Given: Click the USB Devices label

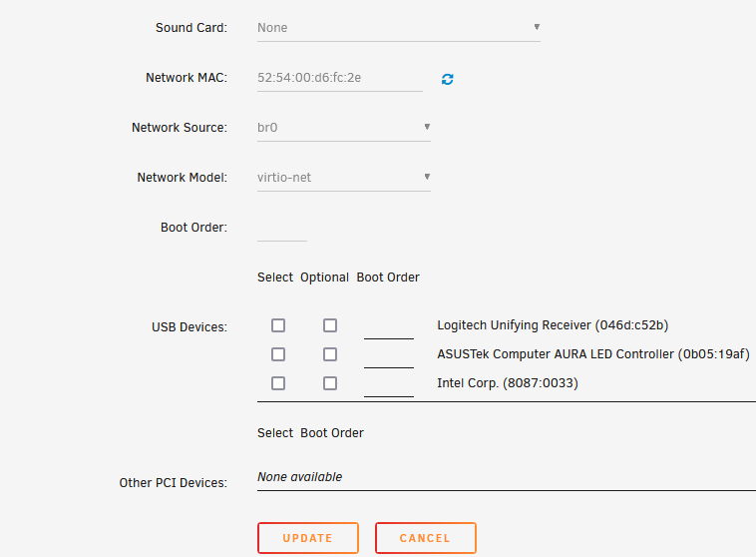Looking at the screenshot, I should coord(189,327).
